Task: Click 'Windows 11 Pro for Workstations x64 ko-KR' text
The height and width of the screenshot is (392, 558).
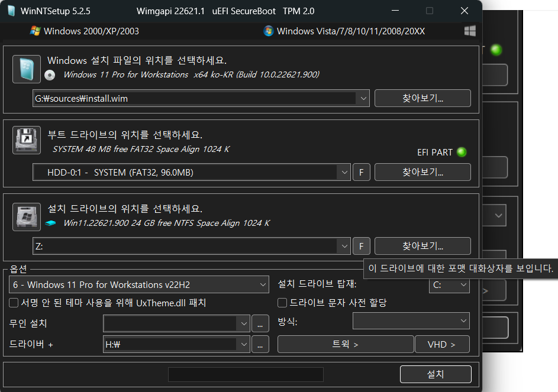Action: pyautogui.click(x=192, y=74)
